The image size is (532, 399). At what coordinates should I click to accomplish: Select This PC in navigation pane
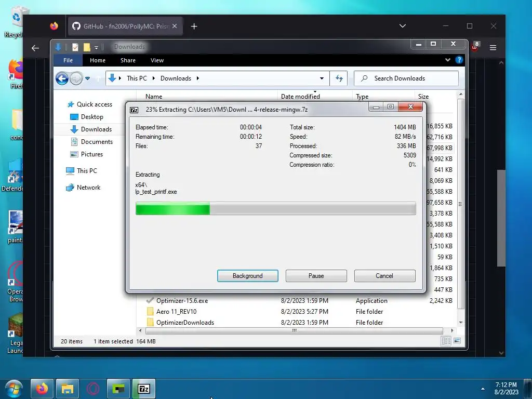coord(82,171)
